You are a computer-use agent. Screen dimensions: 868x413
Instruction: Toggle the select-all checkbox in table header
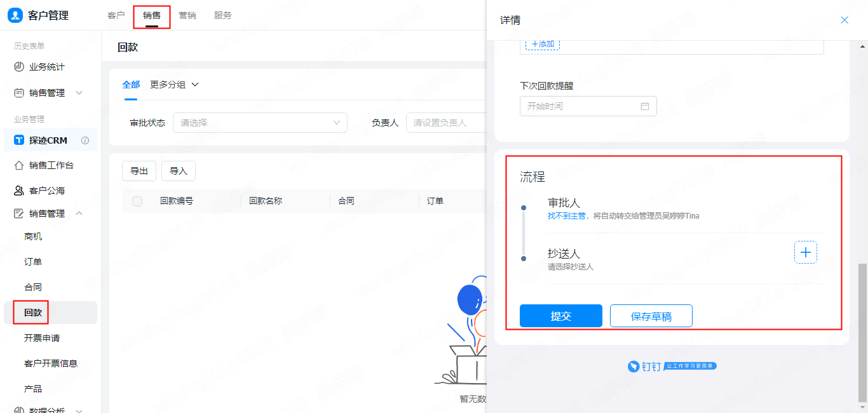coord(137,201)
